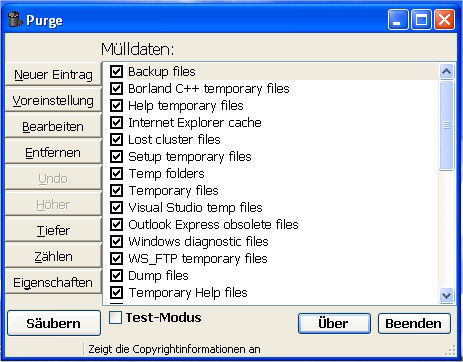Click the Entfernen button
Screen dimensions: 463x362
pos(53,152)
